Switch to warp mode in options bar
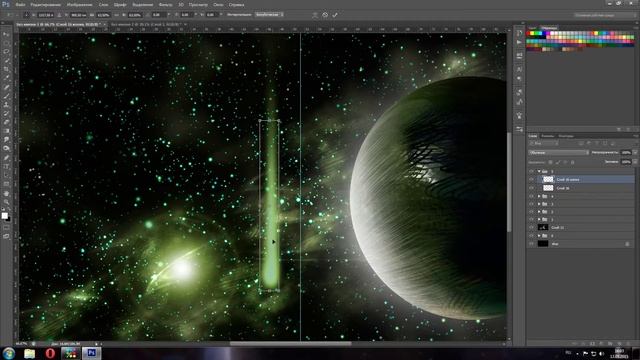 coord(315,15)
